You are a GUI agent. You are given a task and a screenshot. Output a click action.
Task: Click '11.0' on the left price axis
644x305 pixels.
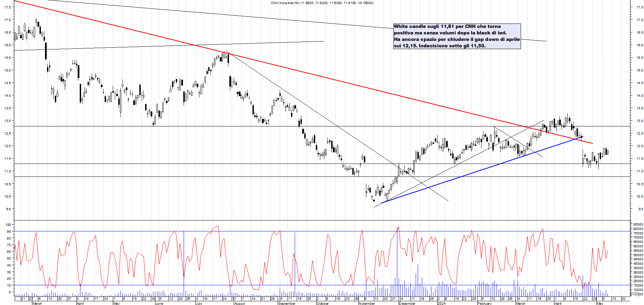point(7,171)
